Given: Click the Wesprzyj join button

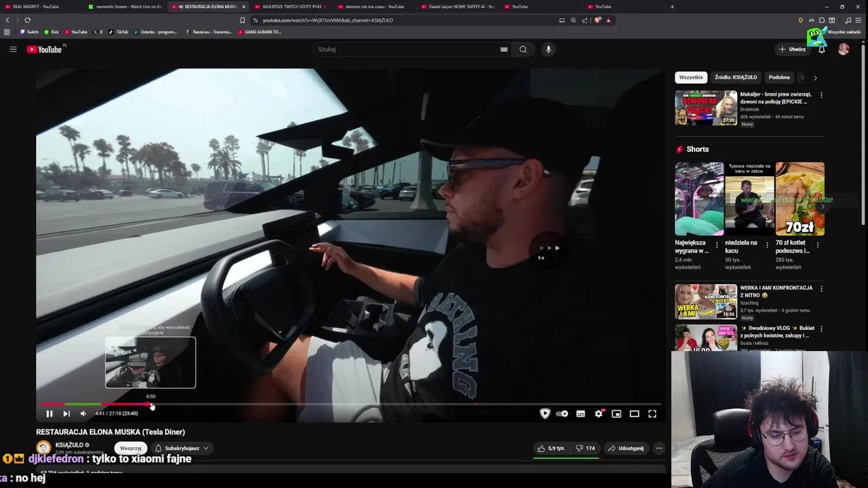Looking at the screenshot, I should [130, 448].
